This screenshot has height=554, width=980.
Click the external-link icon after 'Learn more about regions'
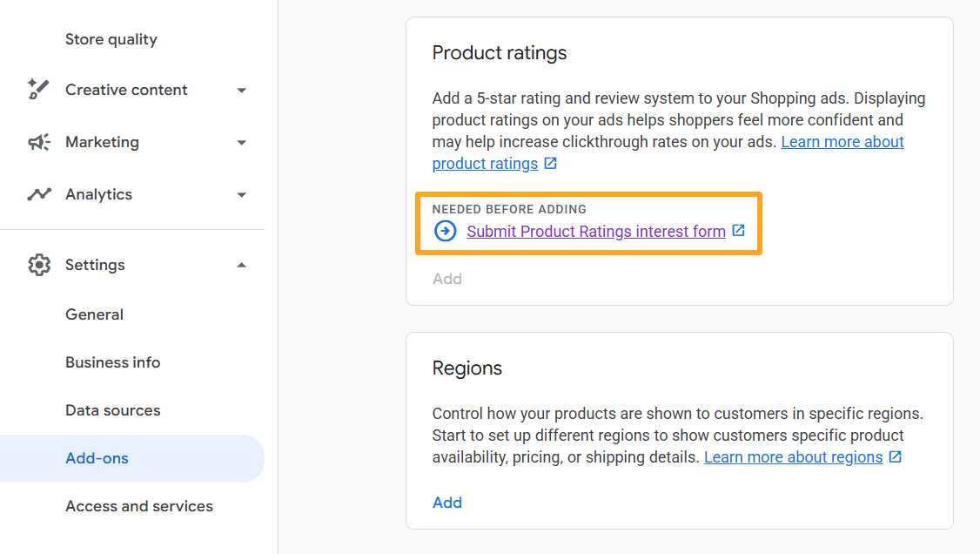tap(895, 456)
